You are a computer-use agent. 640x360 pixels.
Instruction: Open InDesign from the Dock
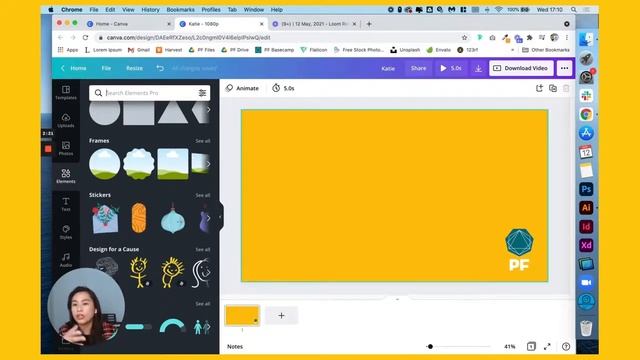pyautogui.click(x=586, y=227)
